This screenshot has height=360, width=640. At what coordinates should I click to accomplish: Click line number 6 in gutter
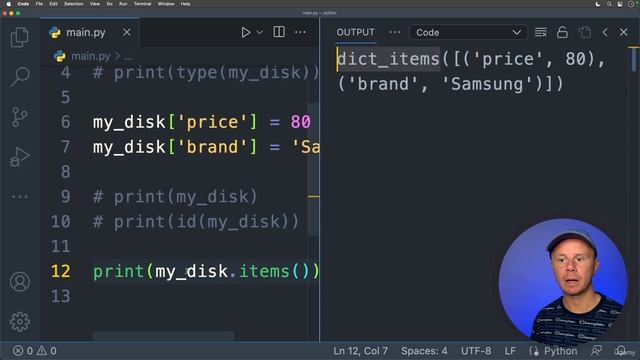point(66,122)
